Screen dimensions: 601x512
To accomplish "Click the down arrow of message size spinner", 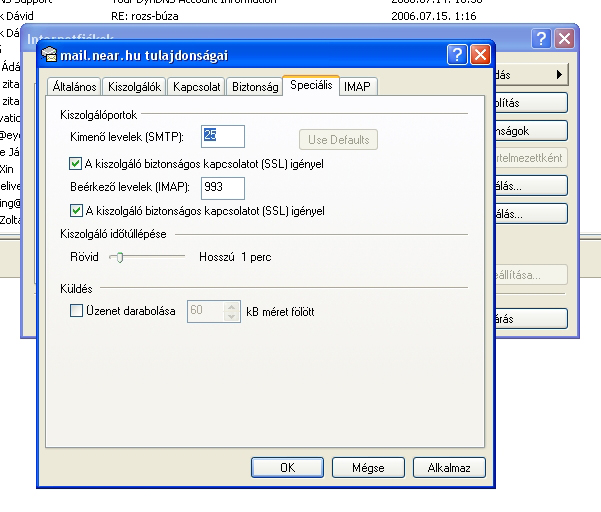I will click(233, 316).
